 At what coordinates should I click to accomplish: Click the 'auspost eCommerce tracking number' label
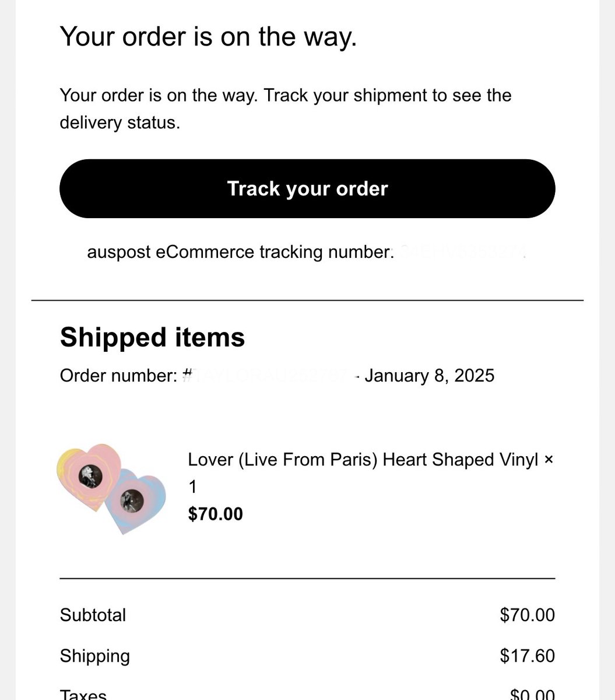(x=240, y=253)
